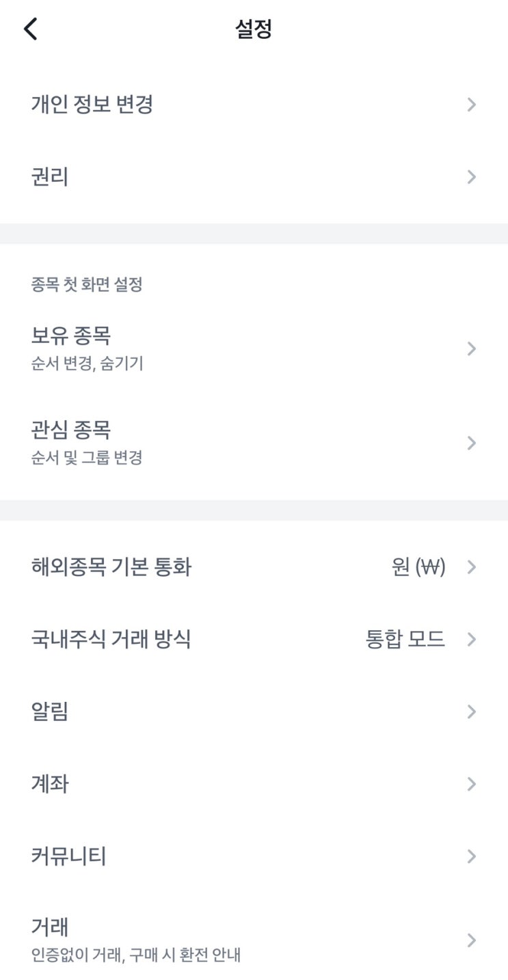
Task: Click chevron next to 보유 종목
Action: click(x=471, y=349)
